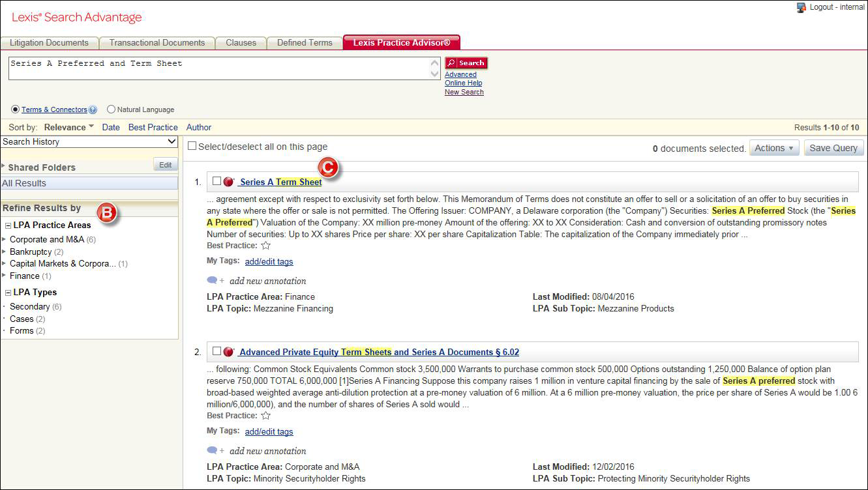Expand Bankruptcy arrow
This screenshot has width=868, height=490.
5,252
